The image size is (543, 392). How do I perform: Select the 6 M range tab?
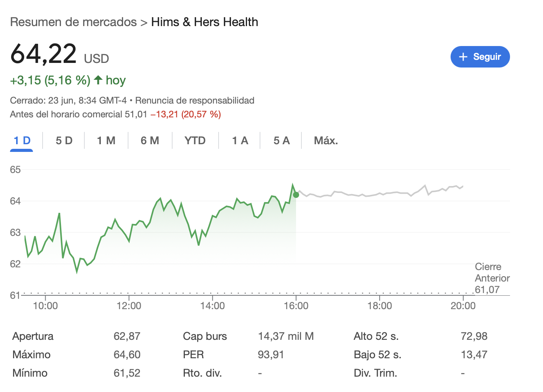(x=150, y=141)
